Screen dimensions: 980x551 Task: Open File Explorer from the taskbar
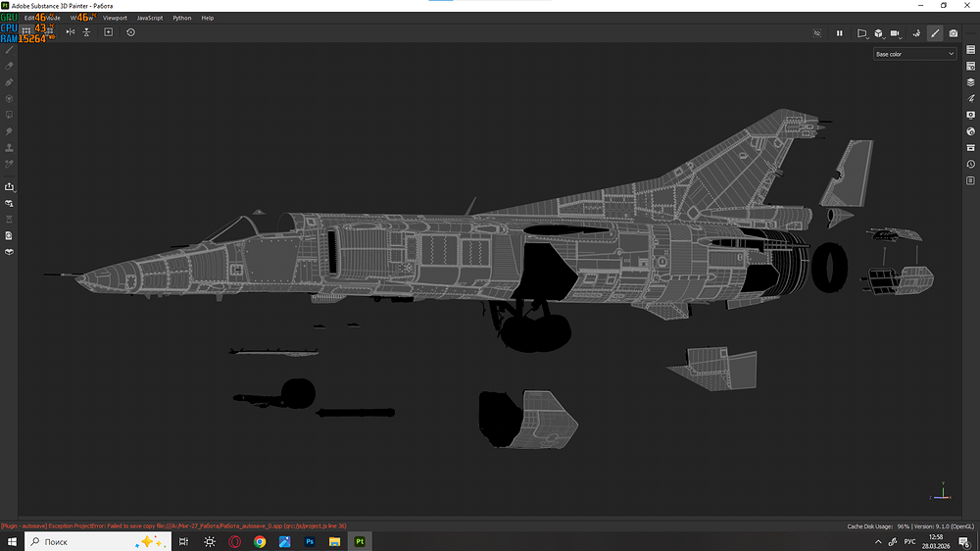334,541
